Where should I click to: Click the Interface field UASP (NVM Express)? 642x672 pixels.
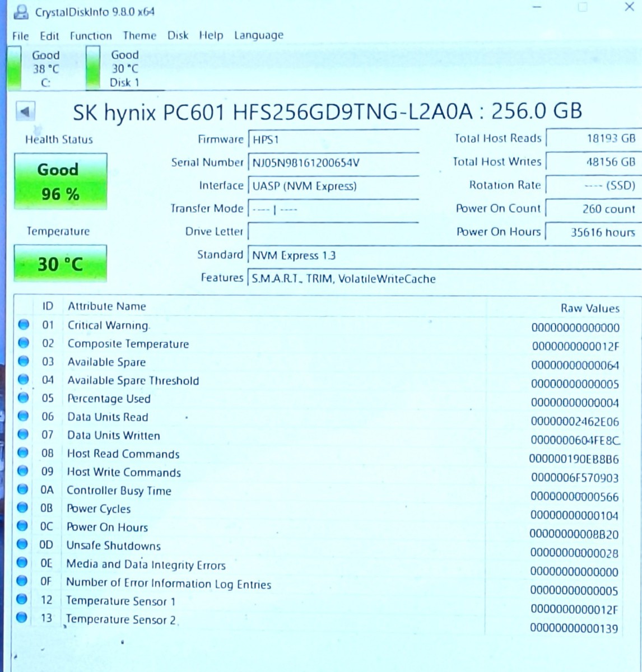click(x=333, y=186)
